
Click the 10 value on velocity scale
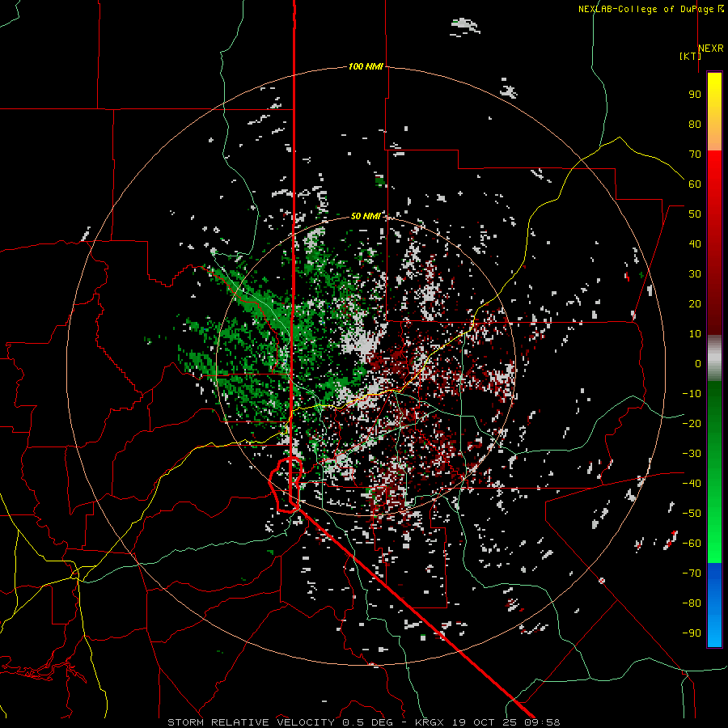[695, 334]
